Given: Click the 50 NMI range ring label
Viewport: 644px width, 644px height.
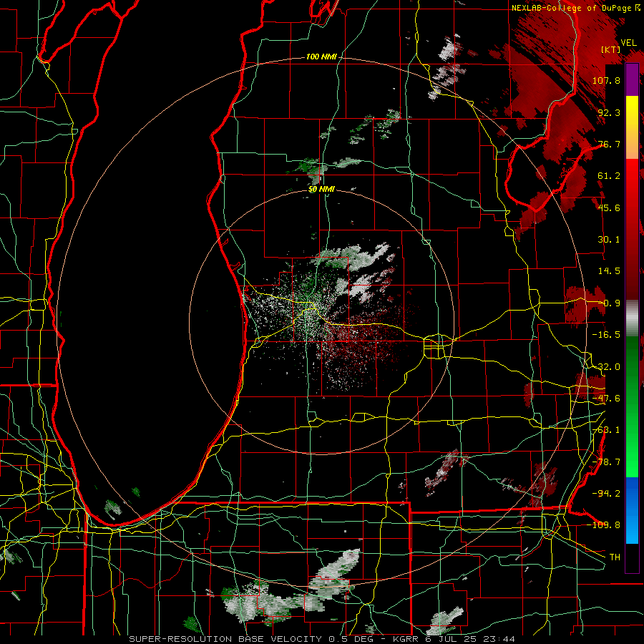Looking at the screenshot, I should pyautogui.click(x=321, y=190).
